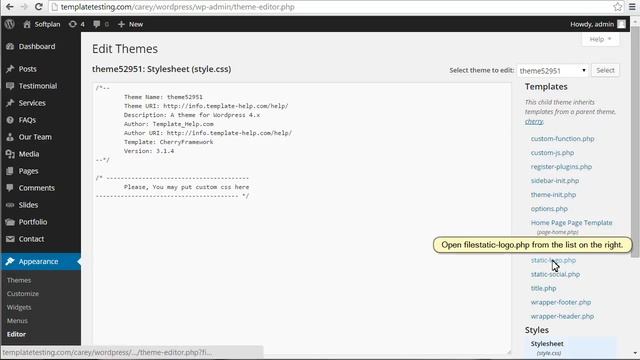Click the Services pin icon
640x360 pixels.
pyautogui.click(x=10, y=103)
